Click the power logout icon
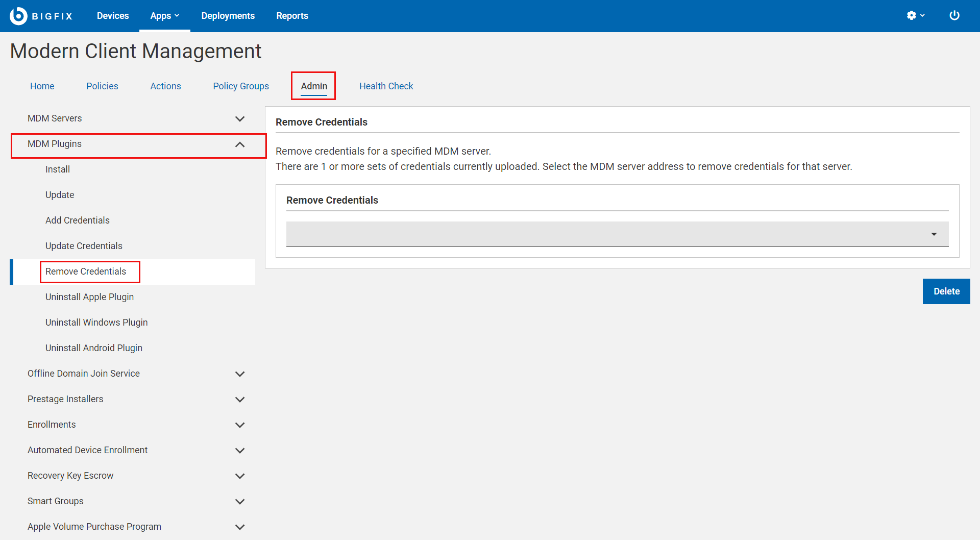Image resolution: width=980 pixels, height=542 pixels. [954, 16]
